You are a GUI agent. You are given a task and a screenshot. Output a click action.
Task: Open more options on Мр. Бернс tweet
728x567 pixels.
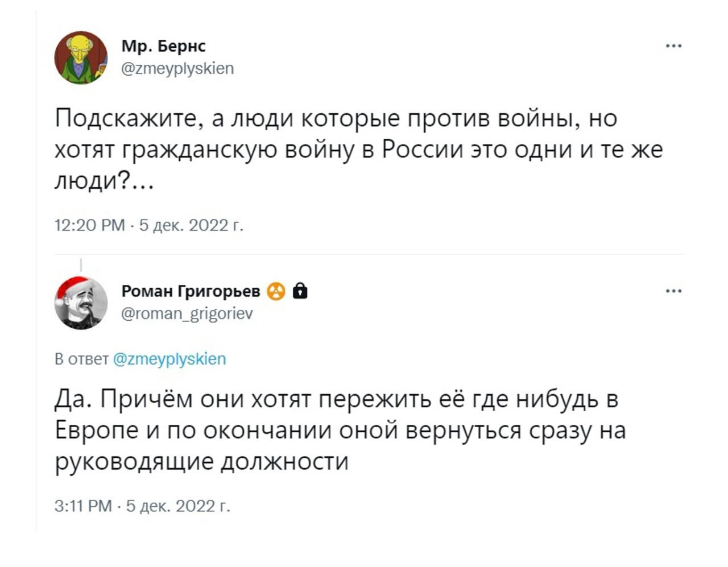click(x=673, y=46)
